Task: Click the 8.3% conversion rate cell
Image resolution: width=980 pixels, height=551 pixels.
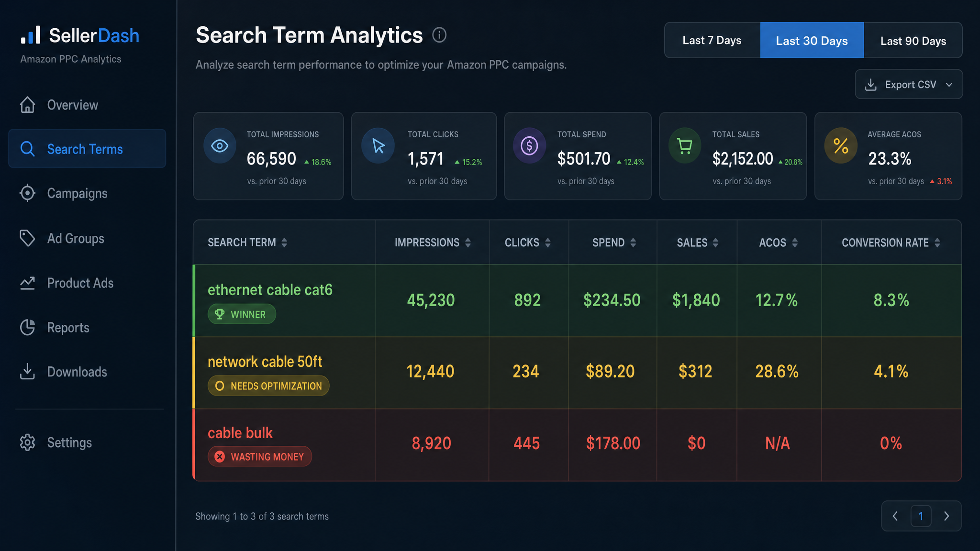Action: click(x=891, y=300)
